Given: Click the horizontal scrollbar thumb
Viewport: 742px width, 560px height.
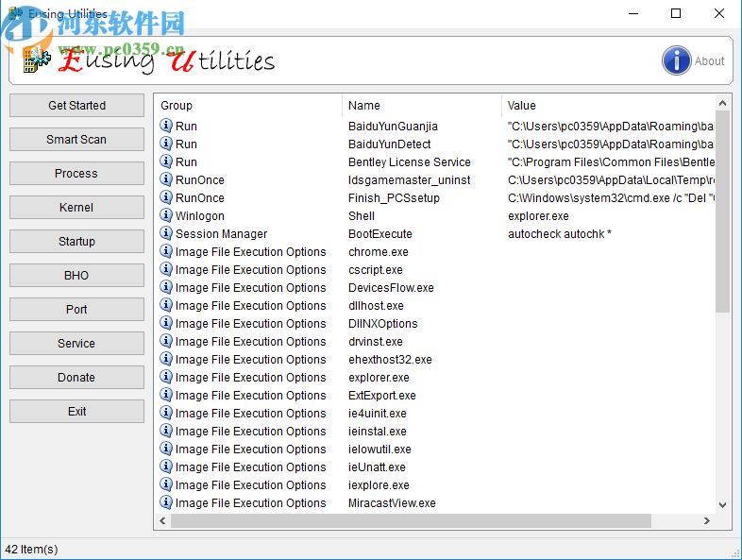Looking at the screenshot, I should tap(411, 520).
